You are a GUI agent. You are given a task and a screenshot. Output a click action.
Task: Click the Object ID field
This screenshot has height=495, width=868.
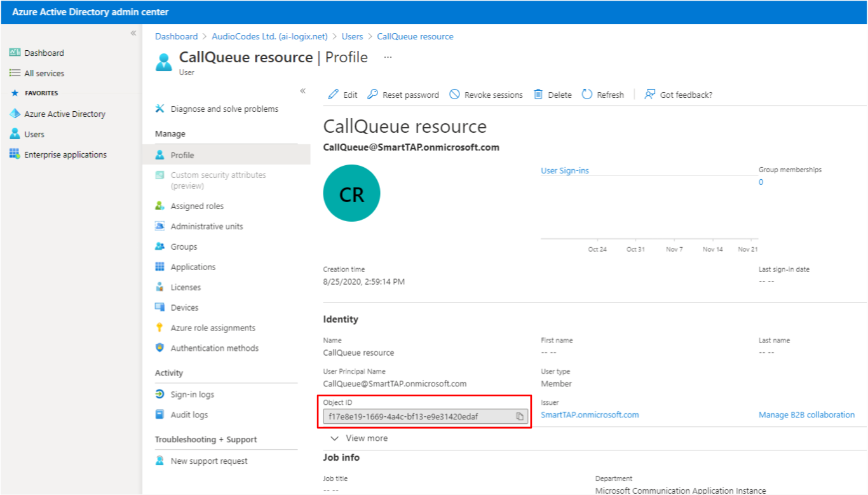[x=425, y=417]
